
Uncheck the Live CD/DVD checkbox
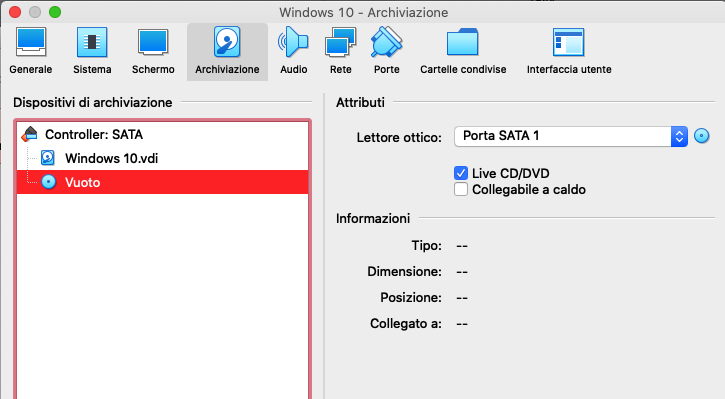tap(461, 173)
